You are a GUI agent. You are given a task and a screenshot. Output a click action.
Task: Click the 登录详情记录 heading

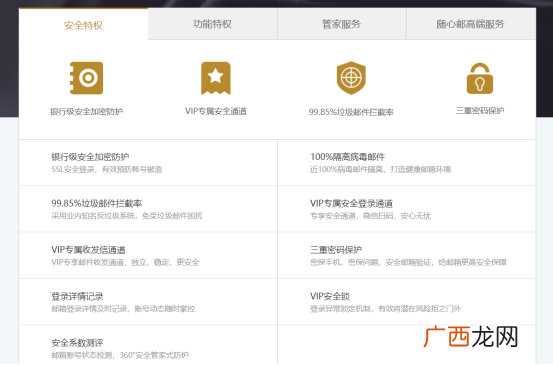[77, 297]
